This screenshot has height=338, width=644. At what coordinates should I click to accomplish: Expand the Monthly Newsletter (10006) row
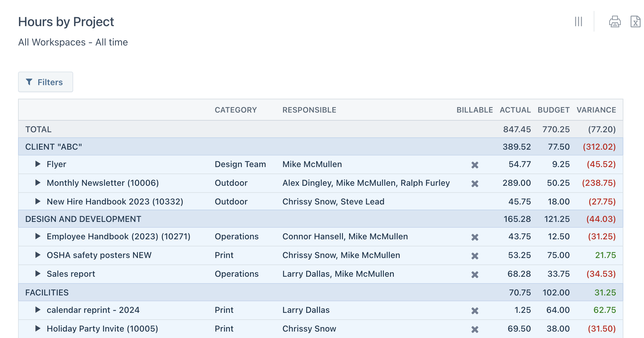pos(37,183)
